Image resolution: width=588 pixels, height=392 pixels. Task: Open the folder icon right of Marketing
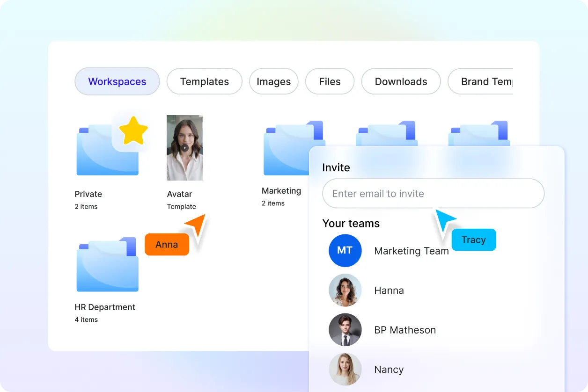click(387, 133)
